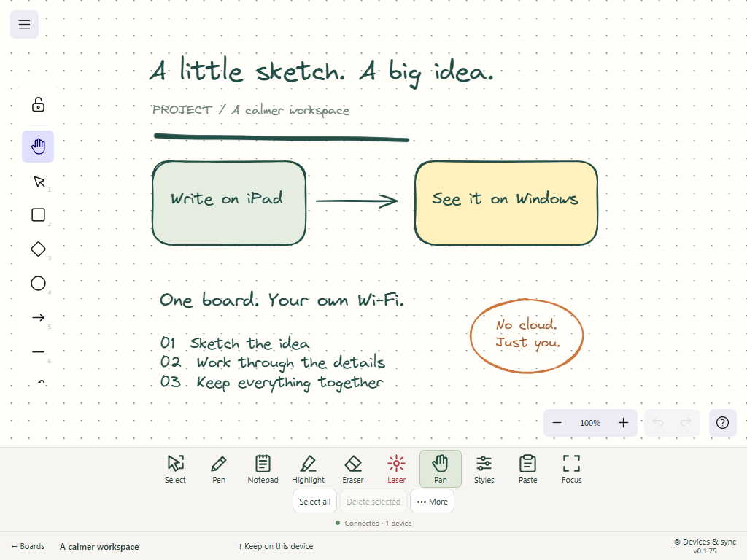The image size is (747, 560).
Task: Click the line 03 Keep everything together
Action: pos(271,382)
